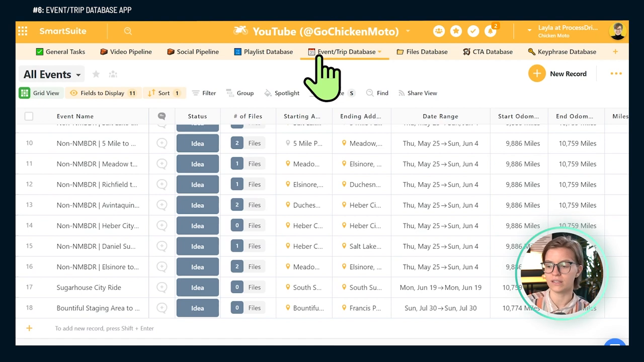Expand the All Events view dropdown
The height and width of the screenshot is (362, 644).
click(78, 75)
